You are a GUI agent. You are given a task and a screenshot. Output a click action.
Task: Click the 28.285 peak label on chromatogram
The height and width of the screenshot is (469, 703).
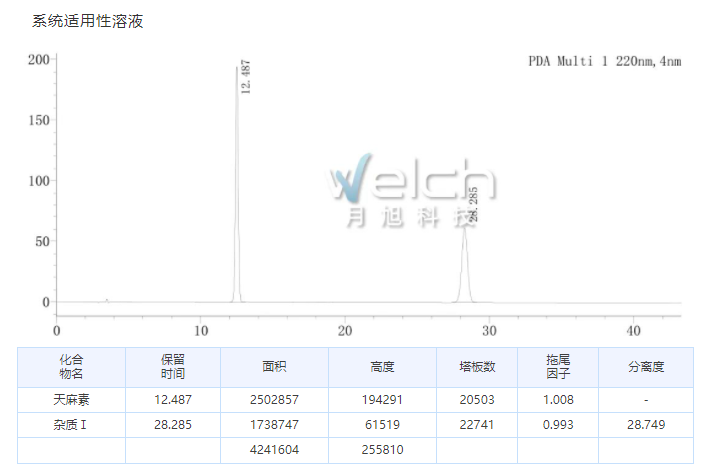point(473,204)
